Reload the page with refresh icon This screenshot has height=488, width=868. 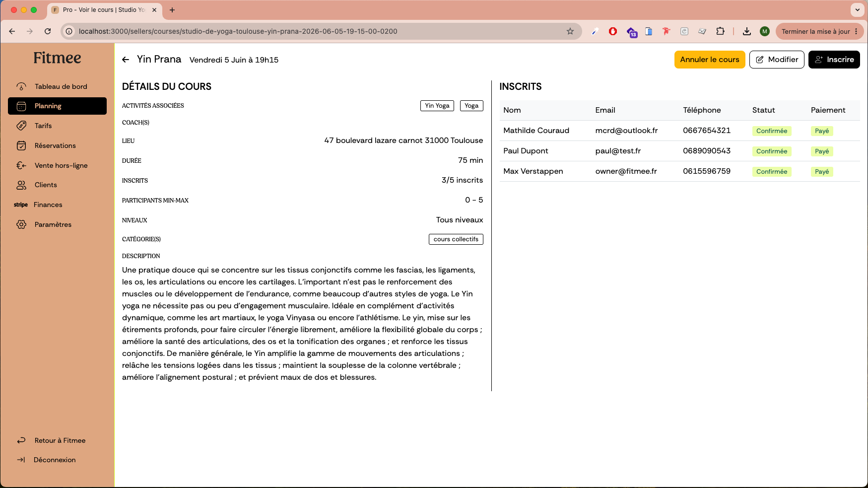tap(48, 31)
